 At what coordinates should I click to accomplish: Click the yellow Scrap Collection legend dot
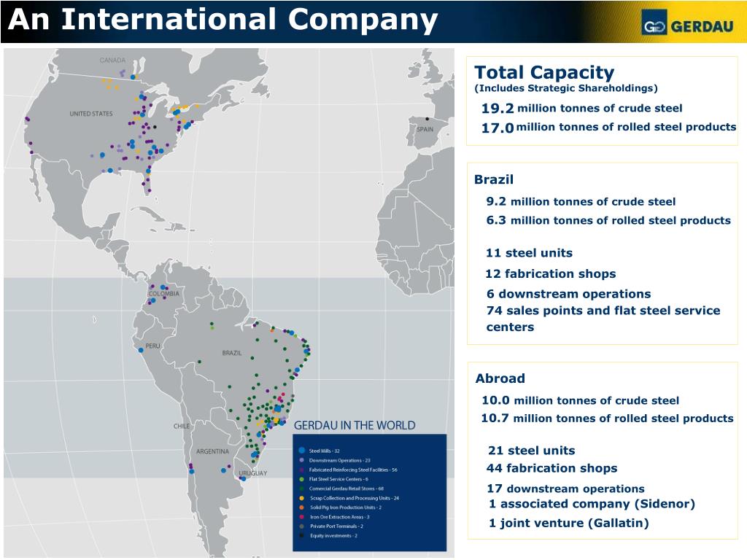(x=301, y=498)
